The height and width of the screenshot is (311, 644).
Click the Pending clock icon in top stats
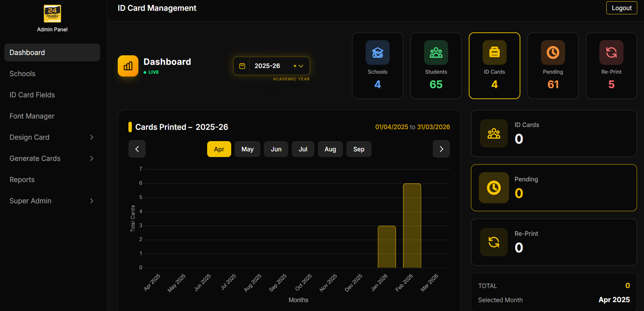(553, 53)
